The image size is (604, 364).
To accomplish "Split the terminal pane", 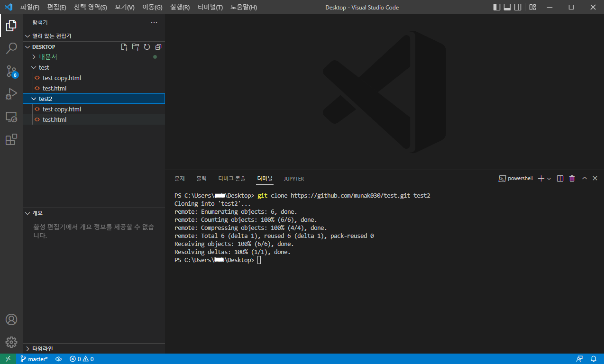I will [x=560, y=178].
